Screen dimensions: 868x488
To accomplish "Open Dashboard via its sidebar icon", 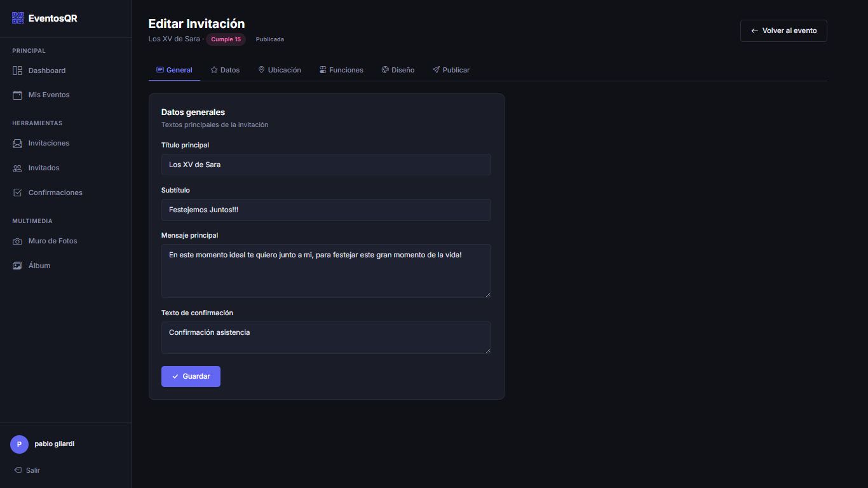I will (18, 71).
